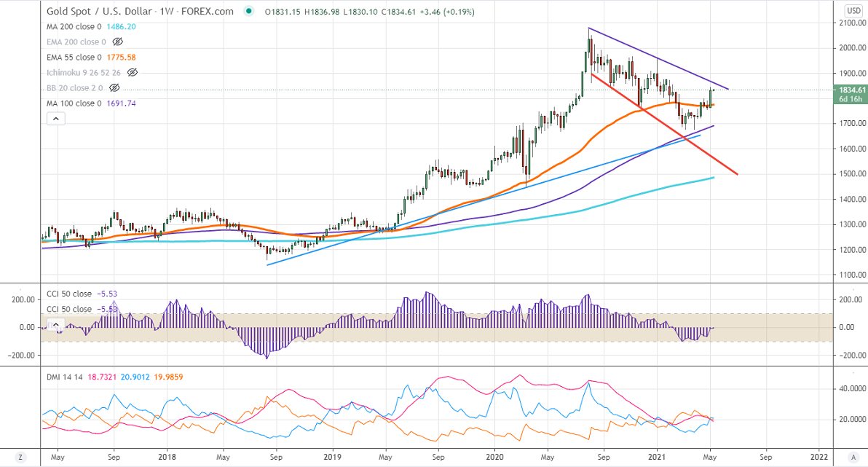Click the current price label 1834.61
This screenshot has width=868, height=467.
851,90
